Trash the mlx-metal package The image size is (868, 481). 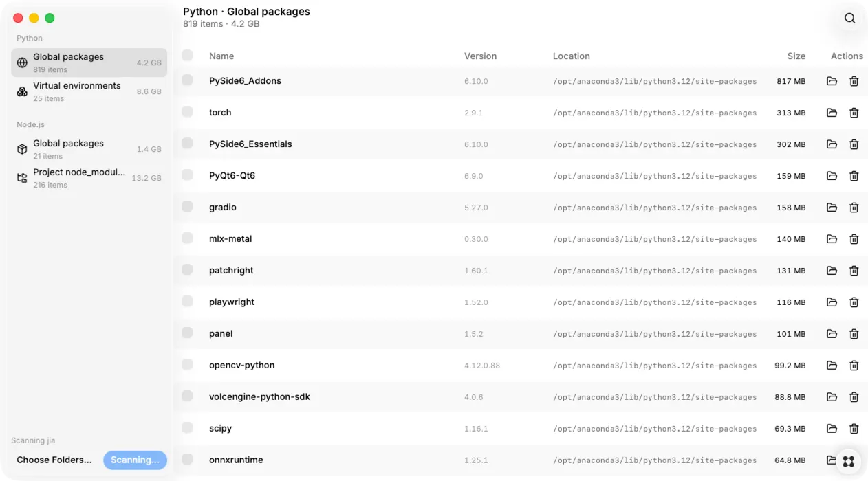point(854,239)
